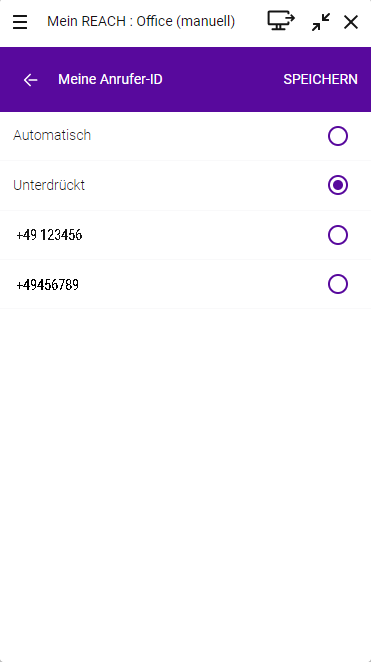
Task: Save with the SPEICHERN button
Action: point(320,79)
